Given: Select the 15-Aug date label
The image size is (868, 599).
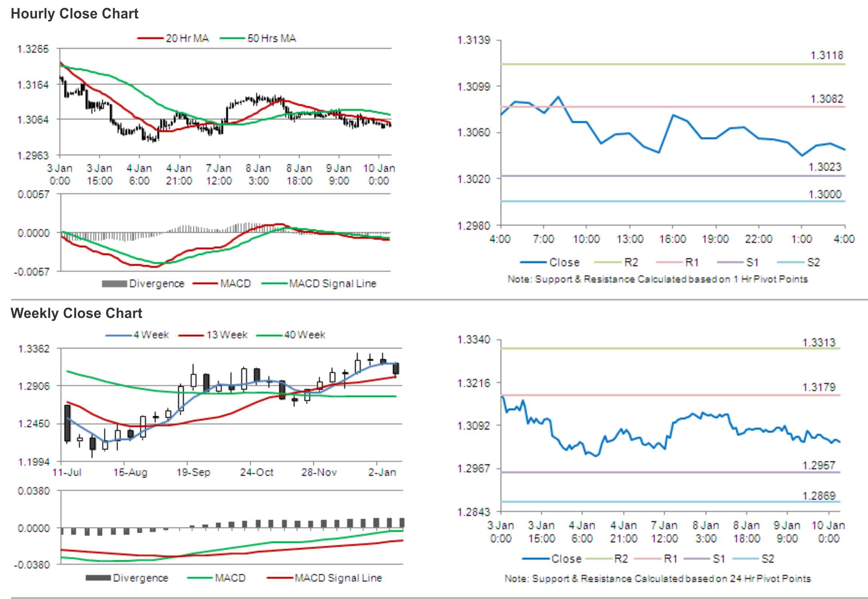Looking at the screenshot, I should [x=130, y=473].
